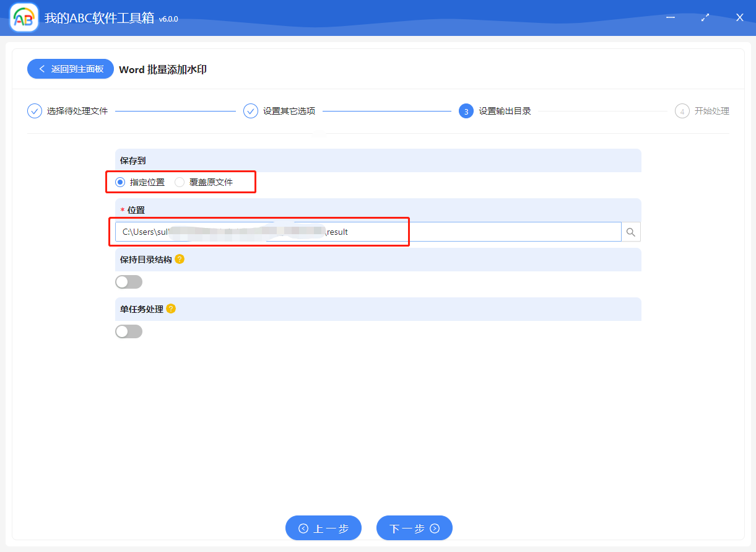Click the minimize icon in title bar

point(670,17)
